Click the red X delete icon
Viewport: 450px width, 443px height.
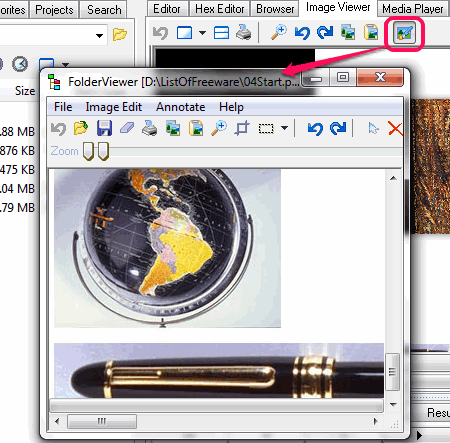(395, 128)
